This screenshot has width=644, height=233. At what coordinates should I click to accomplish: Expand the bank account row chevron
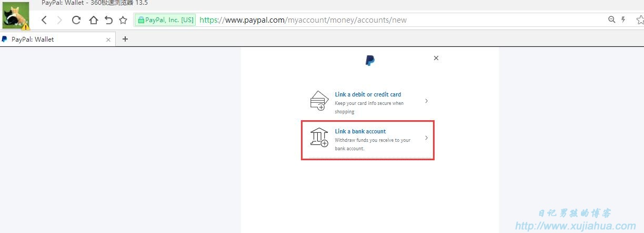tap(426, 138)
